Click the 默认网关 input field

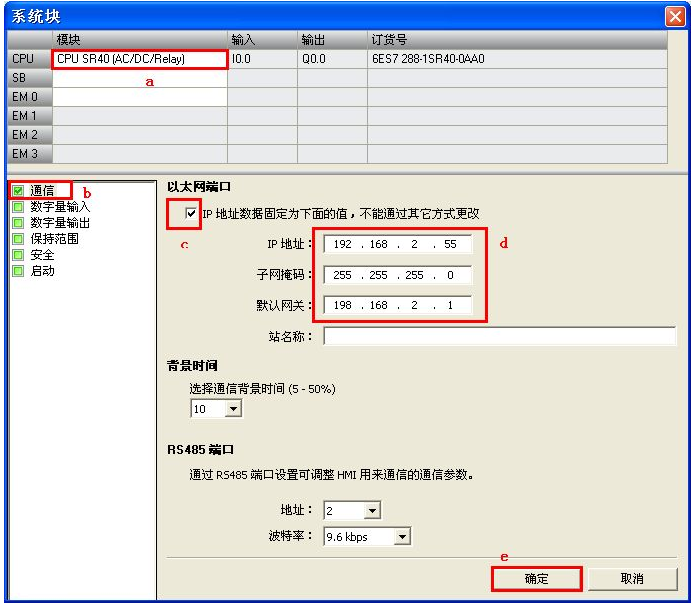click(397, 305)
